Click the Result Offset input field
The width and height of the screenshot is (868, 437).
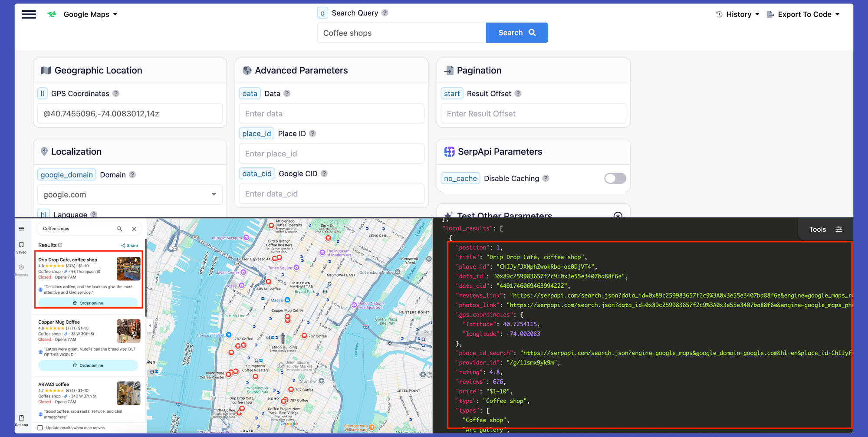click(533, 114)
